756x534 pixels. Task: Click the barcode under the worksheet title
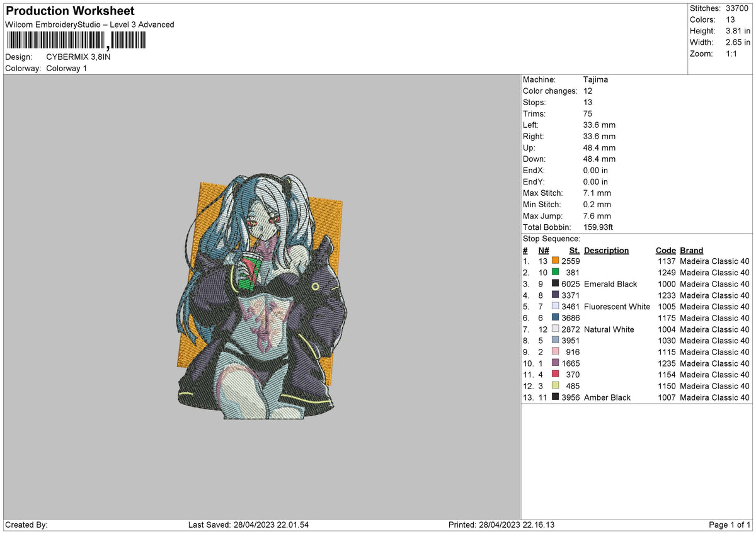coord(76,41)
